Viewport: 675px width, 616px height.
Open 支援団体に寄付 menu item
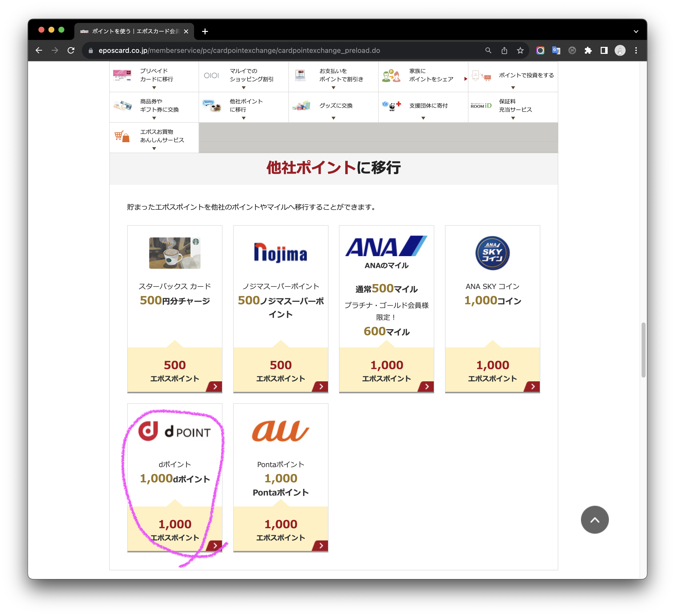tap(423, 107)
